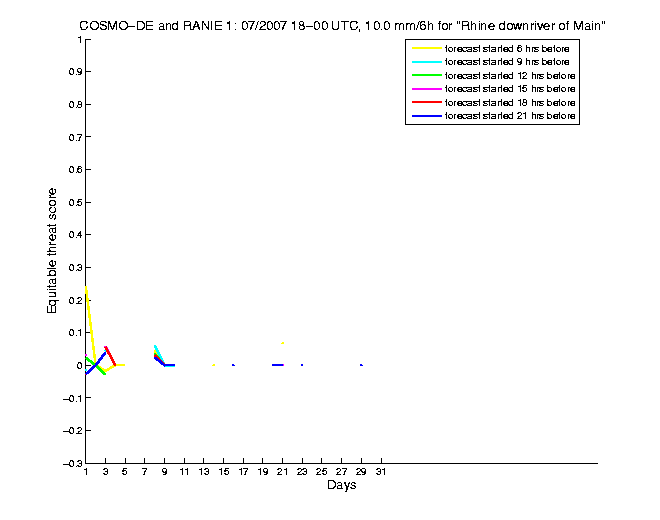660x520 pixels.
Task: Click legend entry "forecast started 21 hrs before"
Action: (x=510, y=116)
